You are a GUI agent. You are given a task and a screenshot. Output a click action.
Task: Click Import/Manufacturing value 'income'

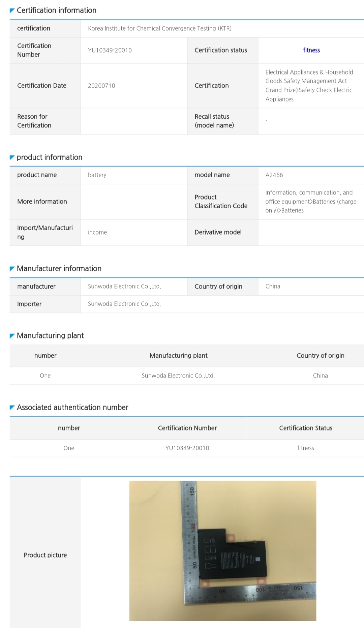point(97,232)
